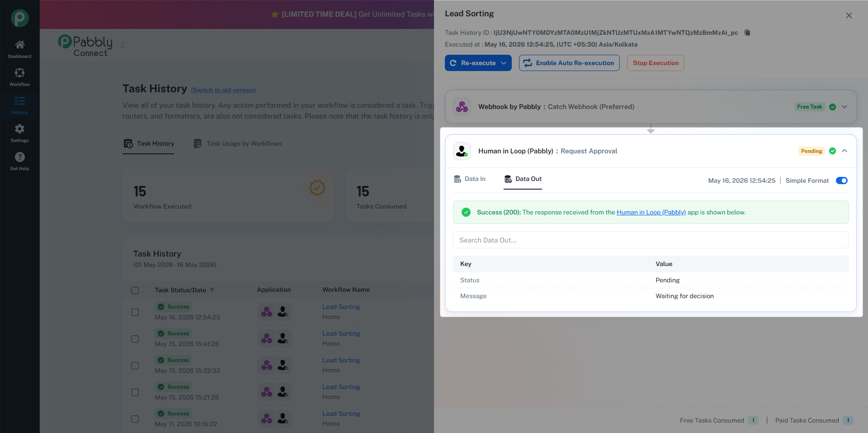Image resolution: width=868 pixels, height=433 pixels.
Task: Select the Status row's Pending value
Action: coord(667,280)
